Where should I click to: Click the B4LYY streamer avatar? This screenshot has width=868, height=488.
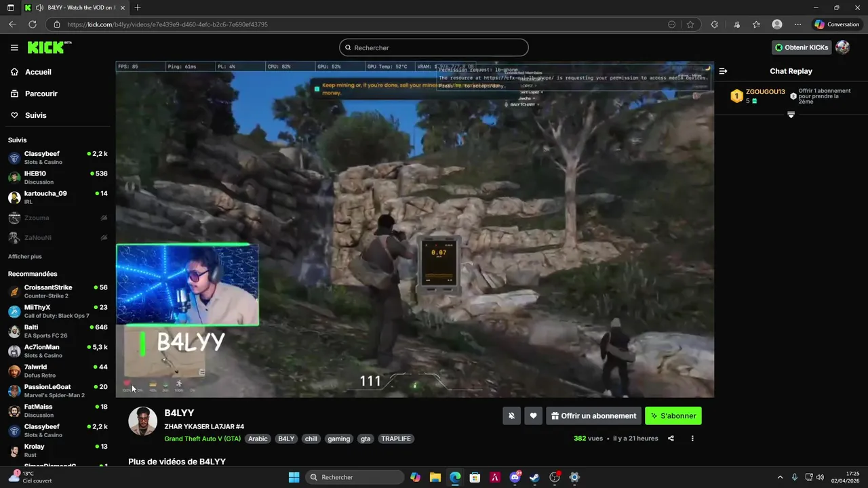tap(143, 421)
